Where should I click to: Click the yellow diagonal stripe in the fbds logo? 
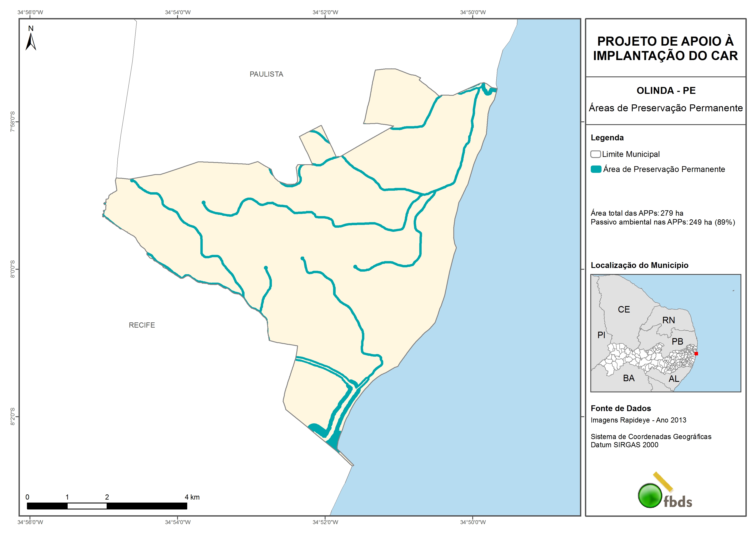coord(663,482)
